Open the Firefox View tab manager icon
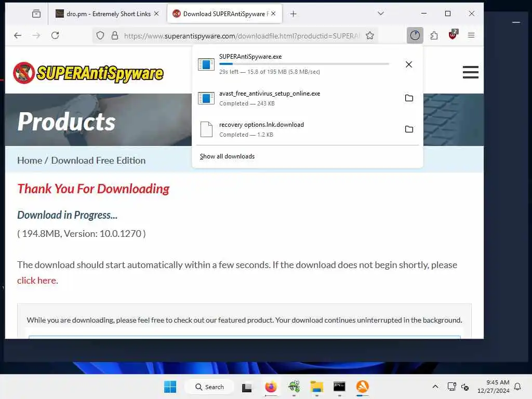532x399 pixels. (x=36, y=14)
